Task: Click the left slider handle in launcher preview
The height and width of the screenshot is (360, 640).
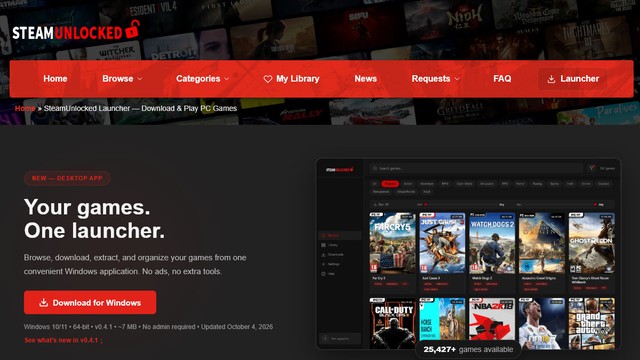Action: [x=426, y=204]
